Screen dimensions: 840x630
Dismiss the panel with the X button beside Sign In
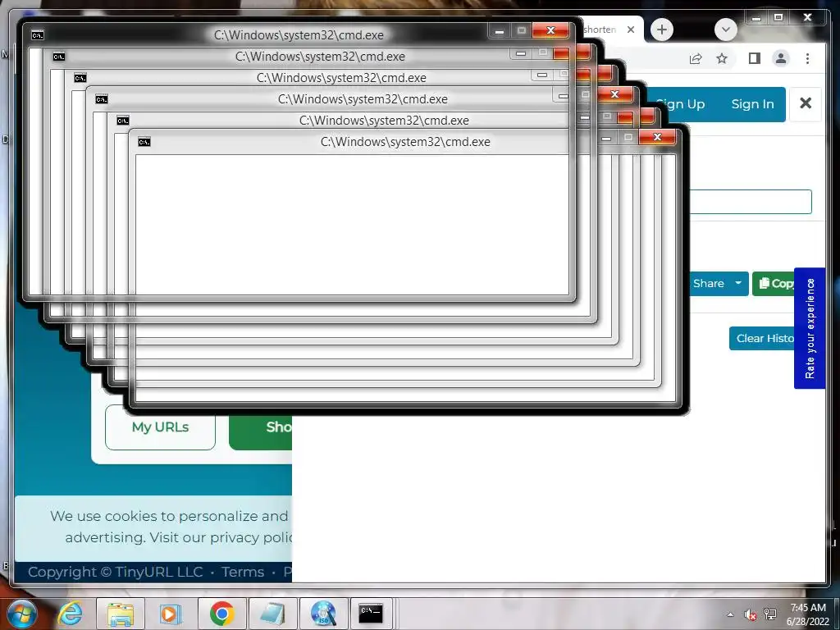coord(806,103)
